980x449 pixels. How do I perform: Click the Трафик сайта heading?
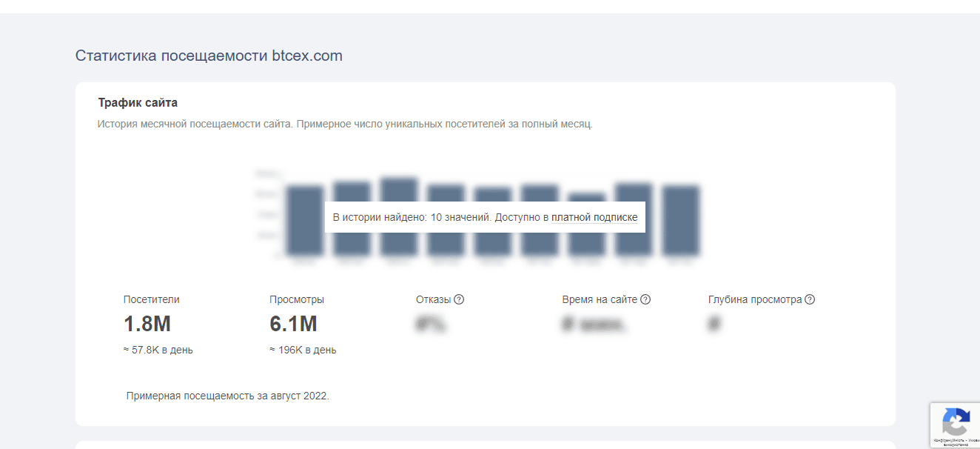point(138,102)
